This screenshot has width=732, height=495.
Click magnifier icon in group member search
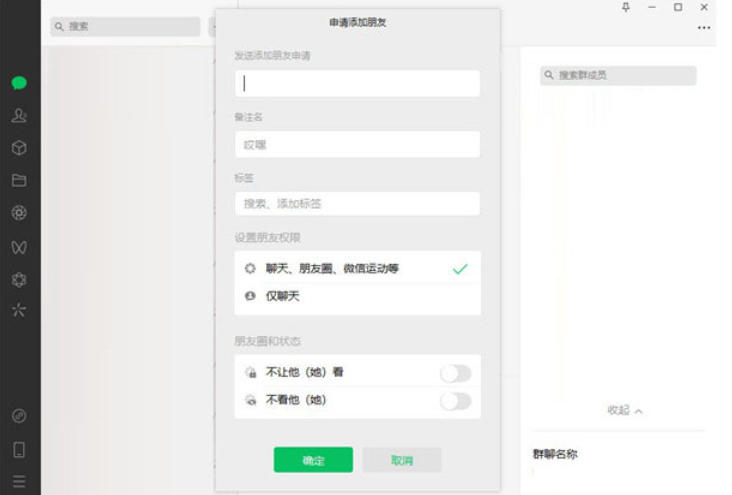(x=549, y=75)
